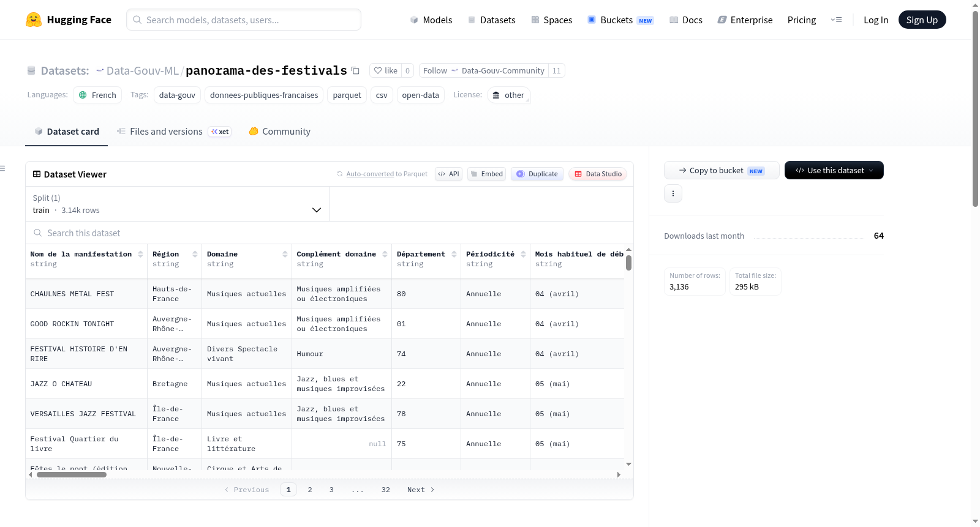Click the other license tag
The width and height of the screenshot is (980, 527).
pos(508,95)
